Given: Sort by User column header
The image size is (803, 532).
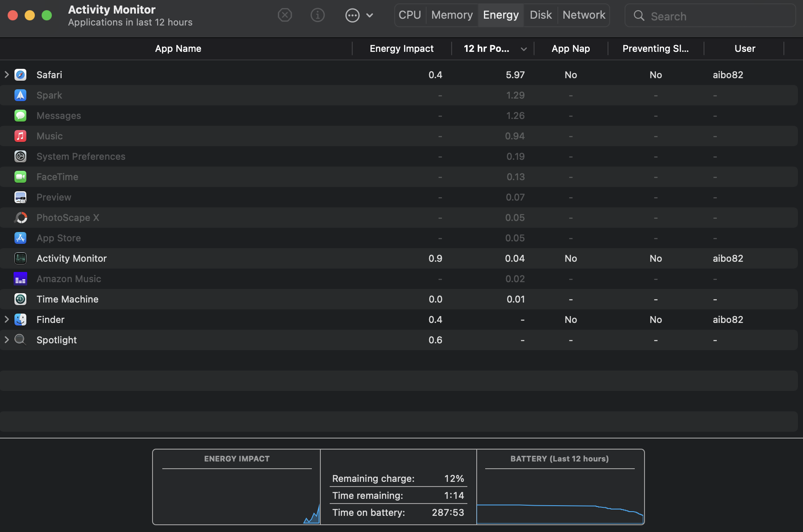Looking at the screenshot, I should click(x=745, y=49).
